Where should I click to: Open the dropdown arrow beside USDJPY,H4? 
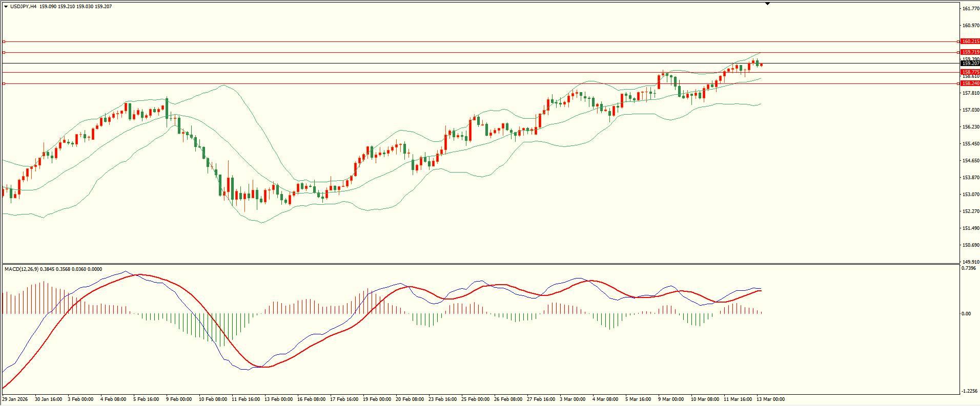[x=6, y=7]
